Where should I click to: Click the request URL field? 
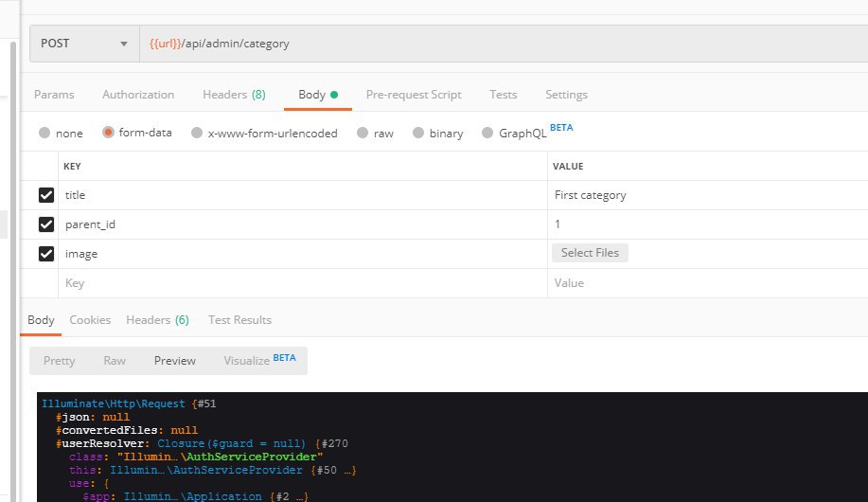504,44
